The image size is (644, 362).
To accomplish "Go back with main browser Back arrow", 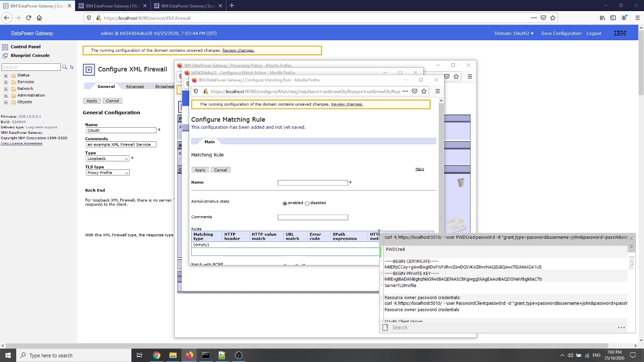I will [x=7, y=18].
